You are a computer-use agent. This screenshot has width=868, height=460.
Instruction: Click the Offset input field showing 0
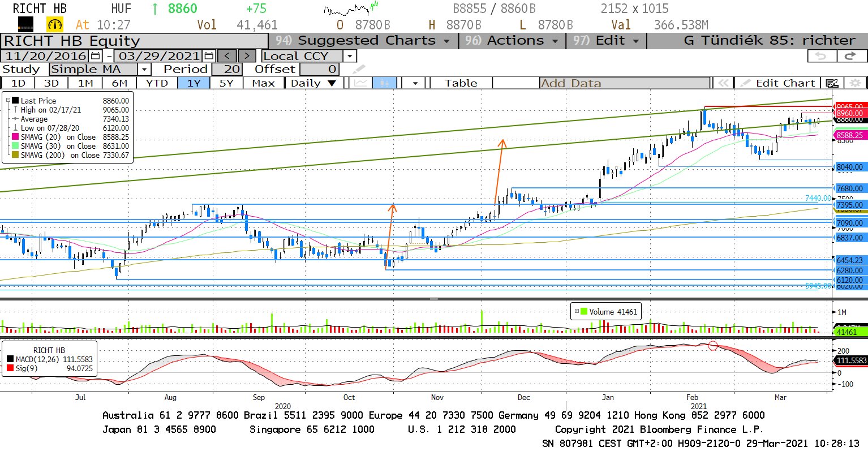[x=320, y=69]
